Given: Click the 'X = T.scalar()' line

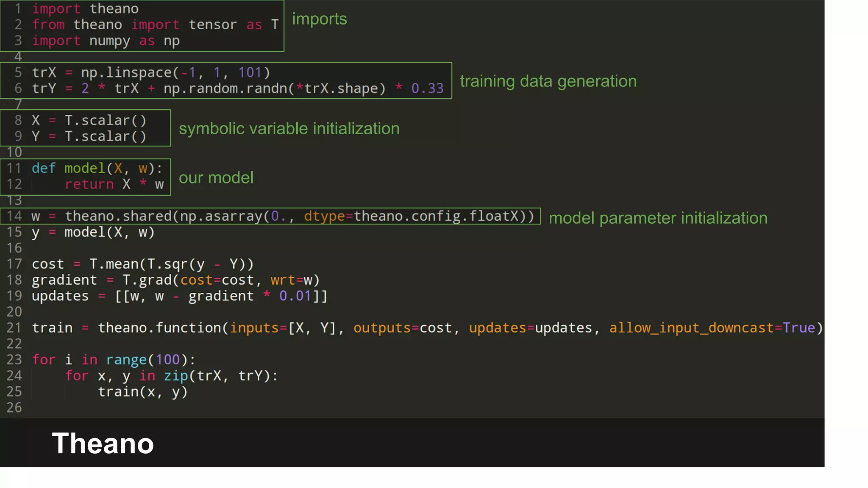Looking at the screenshot, I should click(89, 121).
